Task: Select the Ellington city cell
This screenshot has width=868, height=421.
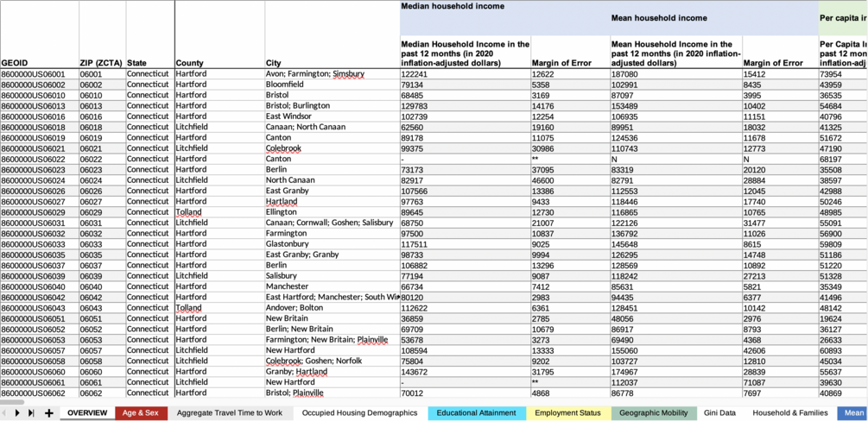Action: point(333,212)
